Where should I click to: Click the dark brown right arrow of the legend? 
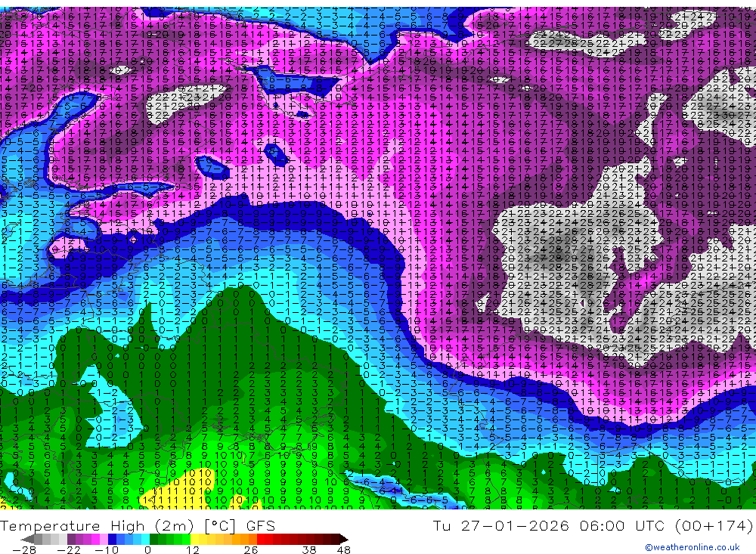pyautogui.click(x=344, y=540)
